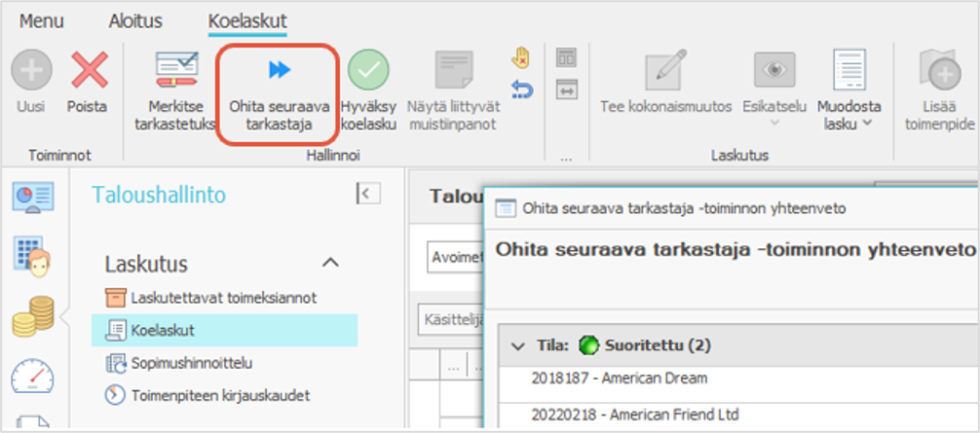Click the red Poista delete icon
The width and height of the screenshot is (980, 433).
click(x=90, y=70)
